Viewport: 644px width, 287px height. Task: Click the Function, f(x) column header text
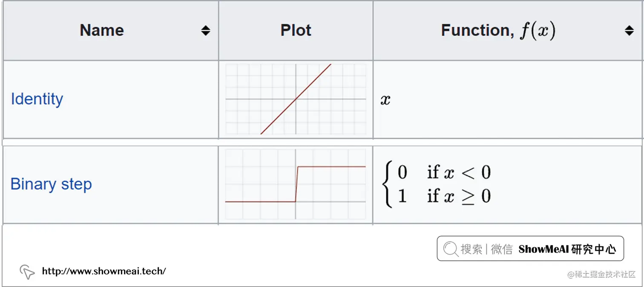[x=498, y=31]
